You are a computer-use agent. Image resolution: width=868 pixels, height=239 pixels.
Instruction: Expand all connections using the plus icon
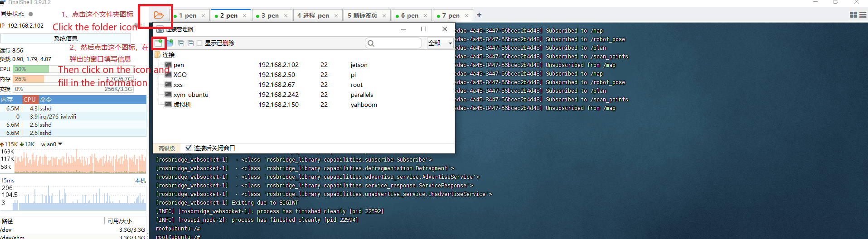point(190,43)
